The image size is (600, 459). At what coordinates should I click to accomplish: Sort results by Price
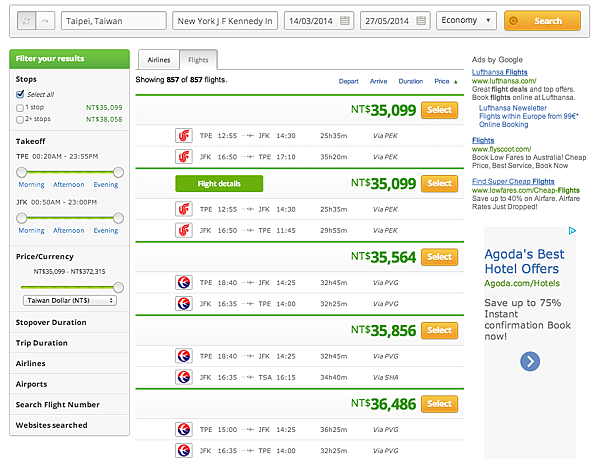click(442, 81)
